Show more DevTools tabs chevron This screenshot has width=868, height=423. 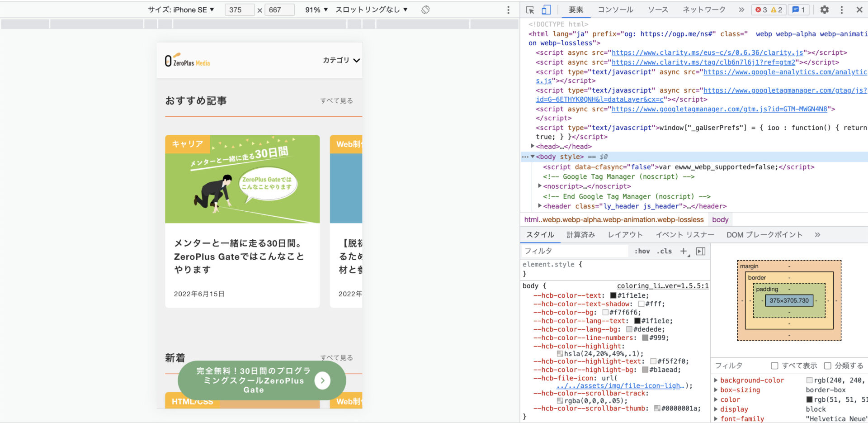coord(741,10)
